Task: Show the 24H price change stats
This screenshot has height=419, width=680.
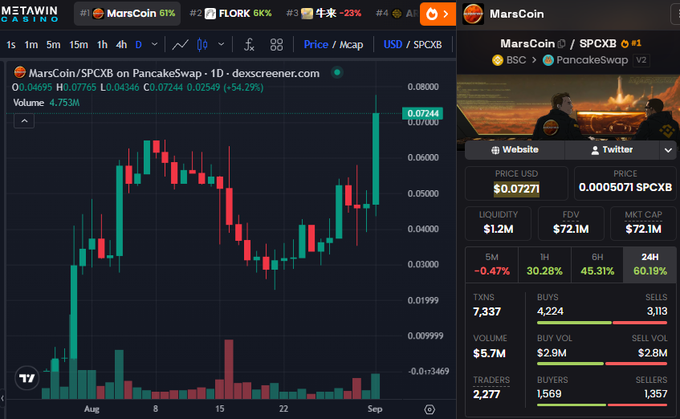Action: [650, 265]
